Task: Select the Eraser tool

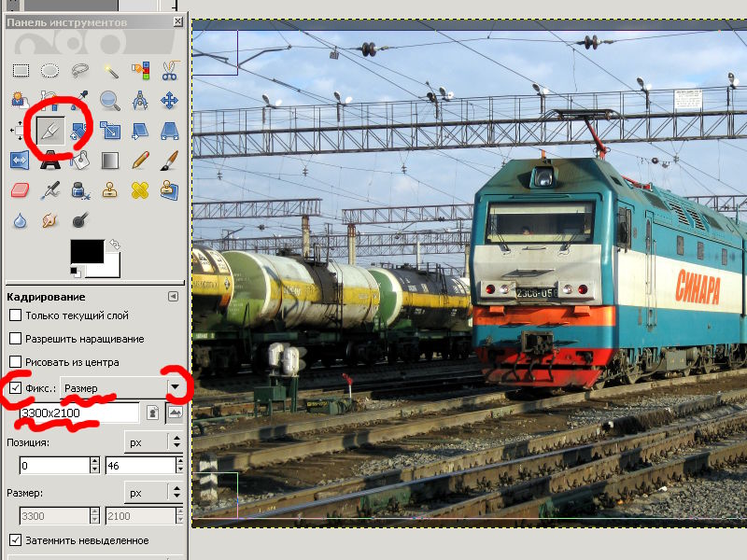Action: tap(21, 190)
